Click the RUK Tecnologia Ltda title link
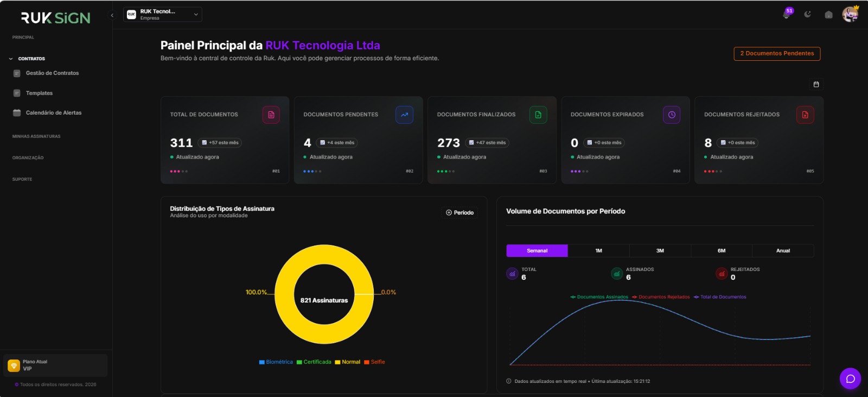Viewport: 868px width, 397px height. pyautogui.click(x=323, y=46)
